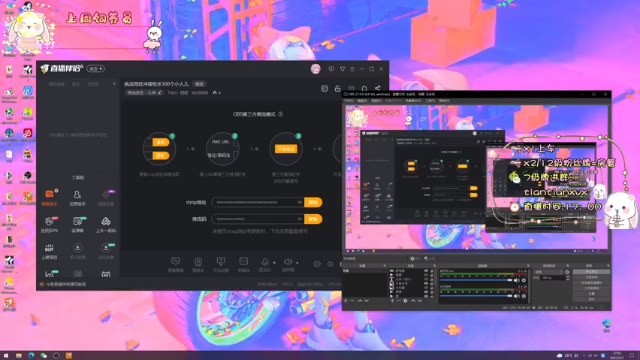This screenshot has height=360, width=640.
Task: Hide the first source in OBS sources list
Action: pos(426,271)
